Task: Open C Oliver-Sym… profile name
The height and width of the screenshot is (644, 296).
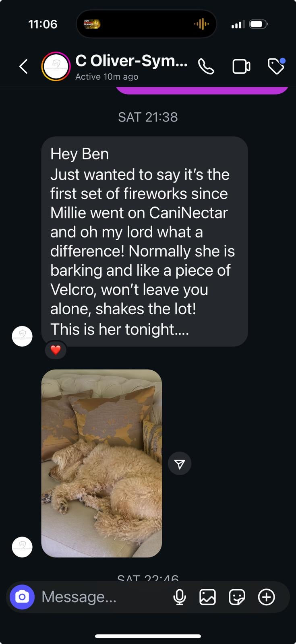Action: pos(131,61)
